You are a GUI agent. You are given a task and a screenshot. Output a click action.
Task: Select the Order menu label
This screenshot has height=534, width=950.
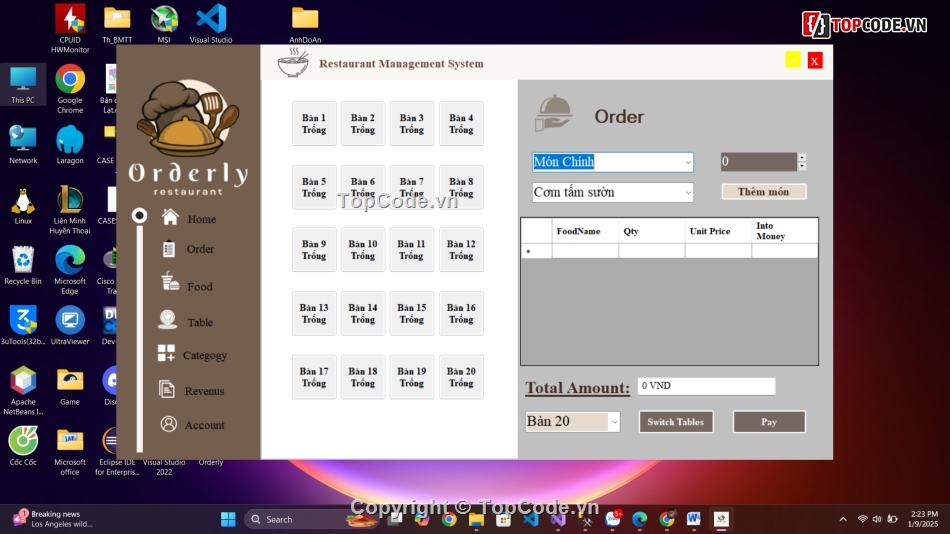(x=201, y=249)
